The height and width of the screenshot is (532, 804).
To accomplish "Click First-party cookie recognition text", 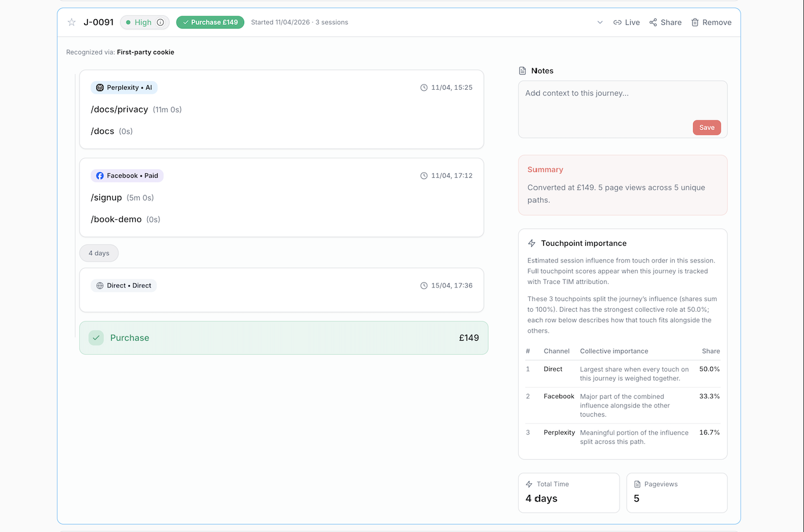I will (x=145, y=52).
